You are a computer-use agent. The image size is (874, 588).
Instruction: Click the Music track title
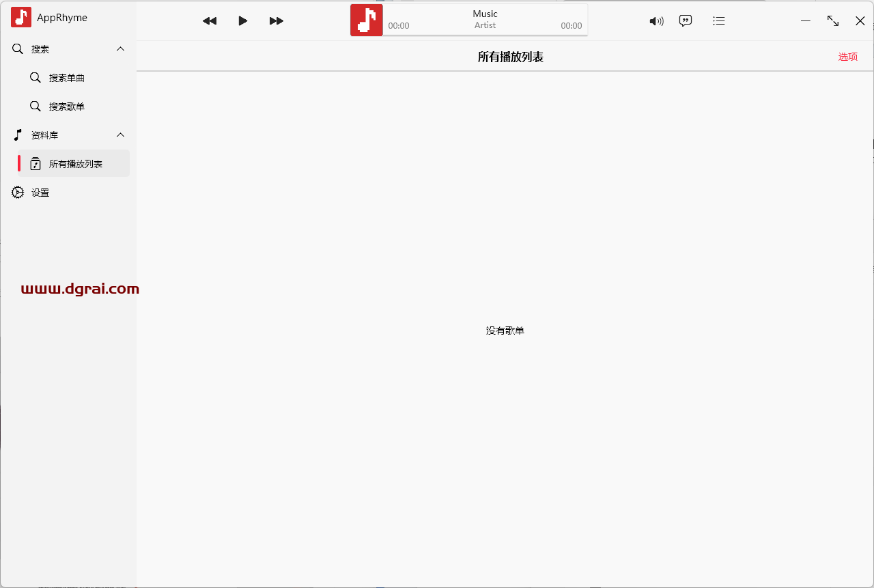485,14
